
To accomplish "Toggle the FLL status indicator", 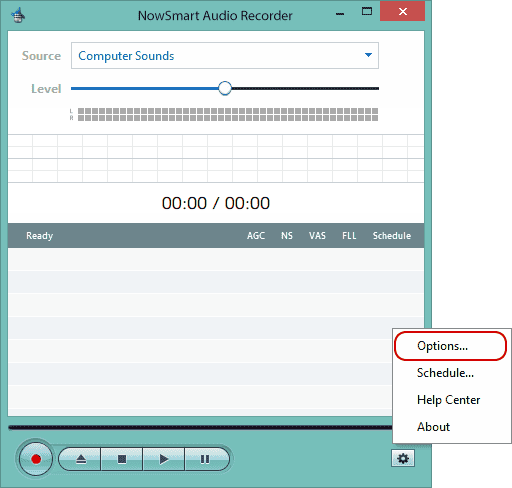I will (349, 236).
